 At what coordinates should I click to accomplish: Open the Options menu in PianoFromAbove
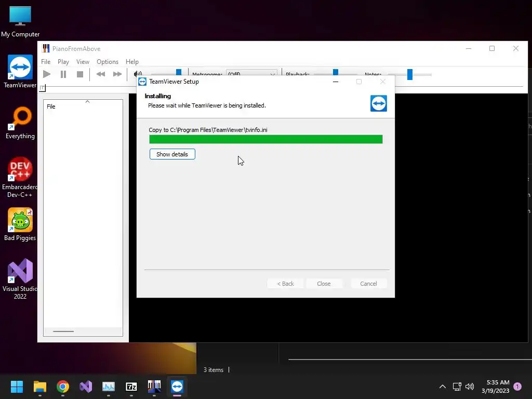(x=108, y=62)
